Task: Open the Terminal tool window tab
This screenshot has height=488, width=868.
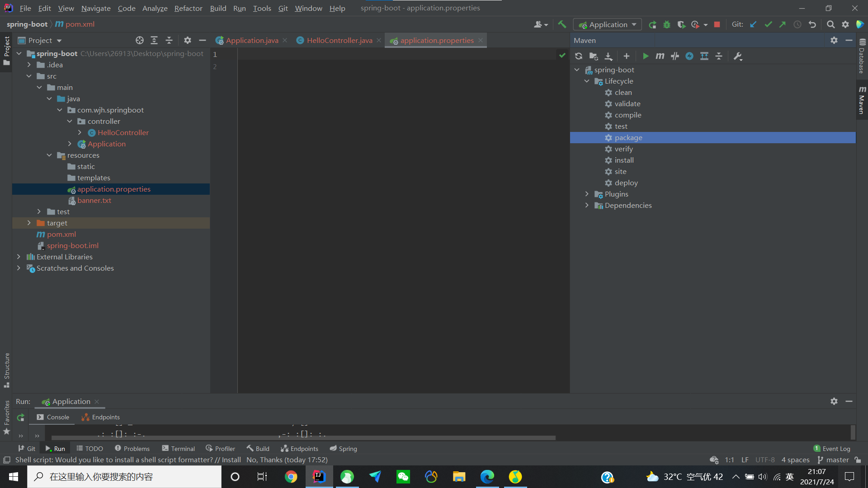Action: click(x=178, y=449)
